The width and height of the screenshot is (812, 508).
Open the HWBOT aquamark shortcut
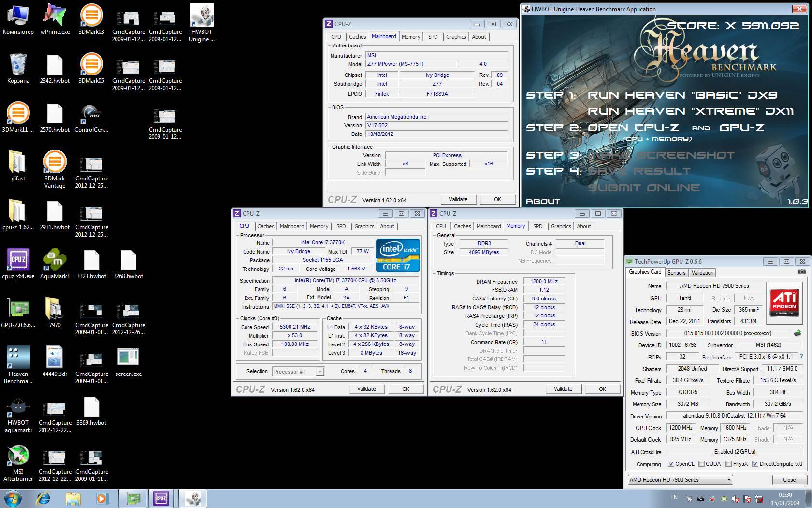[18, 414]
